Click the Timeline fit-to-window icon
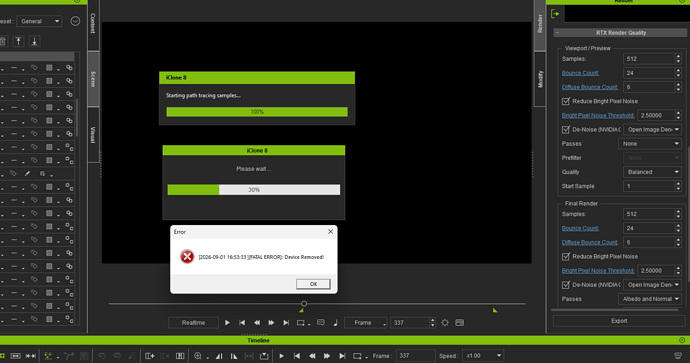The height and width of the screenshot is (363, 690). click(15, 356)
